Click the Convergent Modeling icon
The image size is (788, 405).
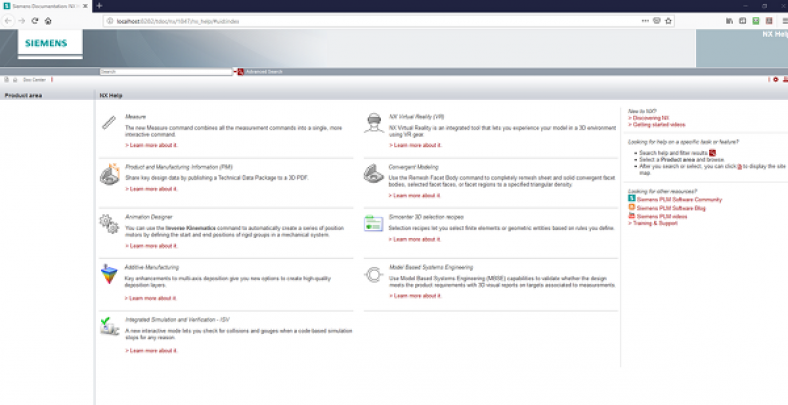click(x=373, y=173)
